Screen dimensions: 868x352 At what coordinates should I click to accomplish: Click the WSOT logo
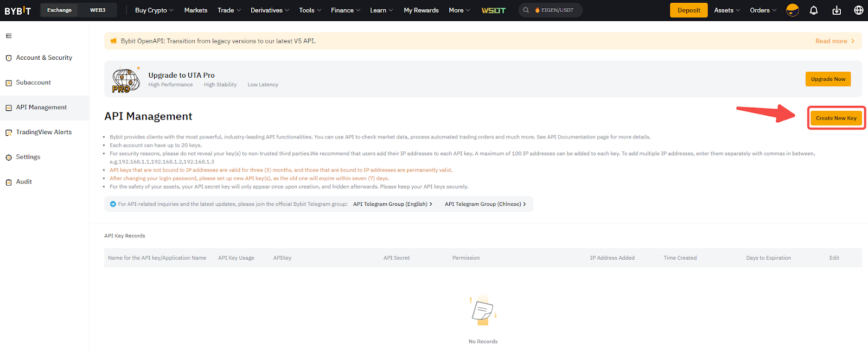493,10
